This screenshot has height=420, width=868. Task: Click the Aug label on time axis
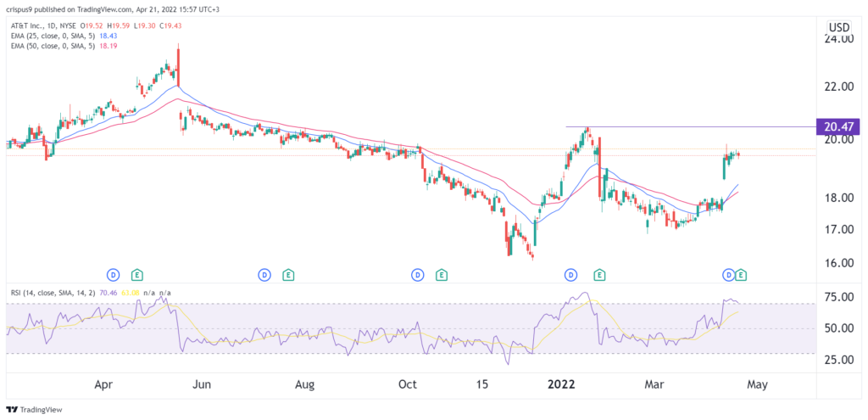(304, 385)
